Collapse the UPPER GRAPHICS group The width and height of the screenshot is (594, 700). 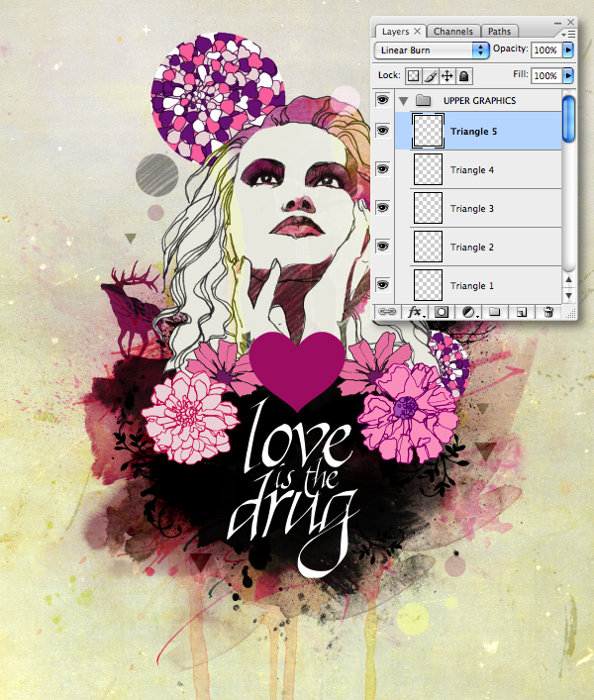404,101
